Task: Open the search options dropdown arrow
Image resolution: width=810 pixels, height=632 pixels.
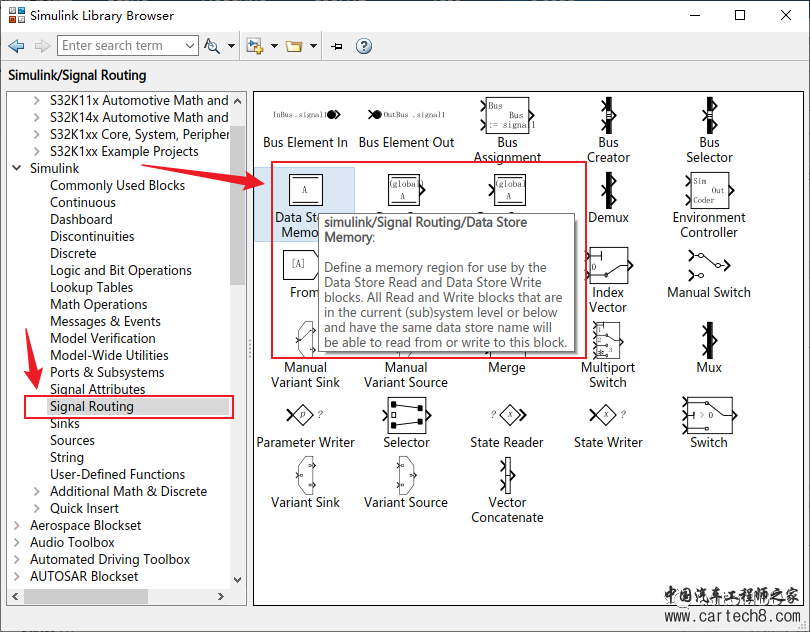Action: coord(231,46)
